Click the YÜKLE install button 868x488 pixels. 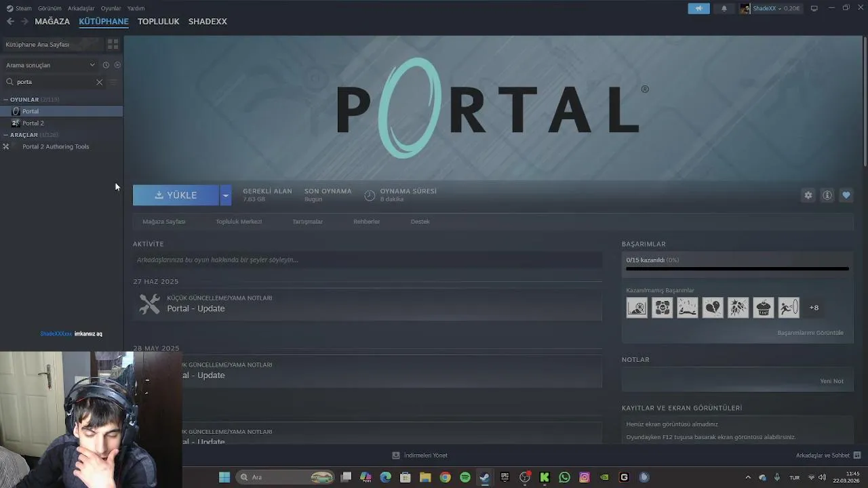(x=176, y=195)
